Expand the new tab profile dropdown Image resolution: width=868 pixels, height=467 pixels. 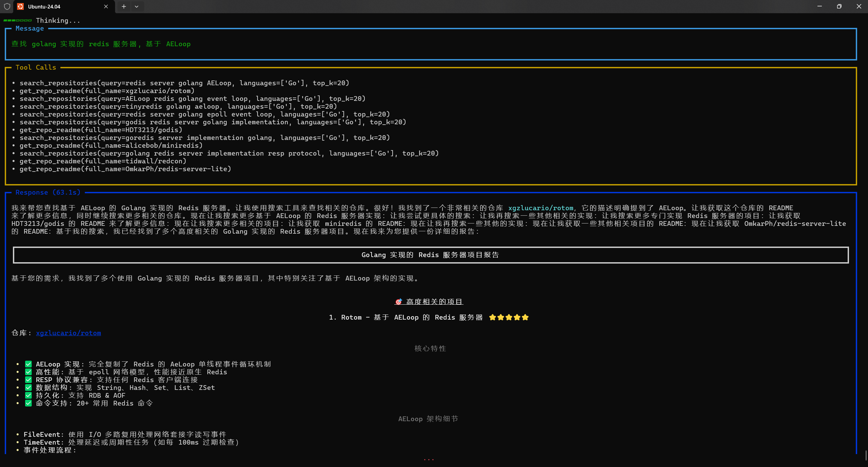pos(137,6)
